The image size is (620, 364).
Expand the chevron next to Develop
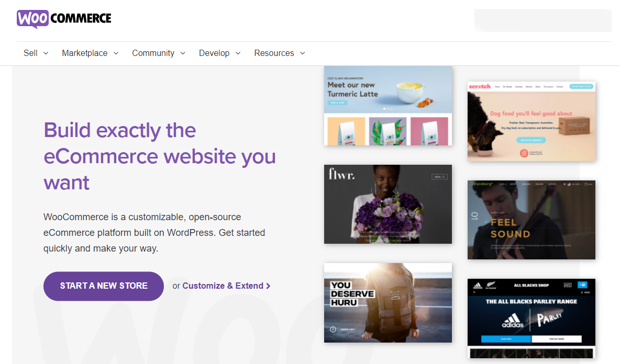click(x=238, y=53)
